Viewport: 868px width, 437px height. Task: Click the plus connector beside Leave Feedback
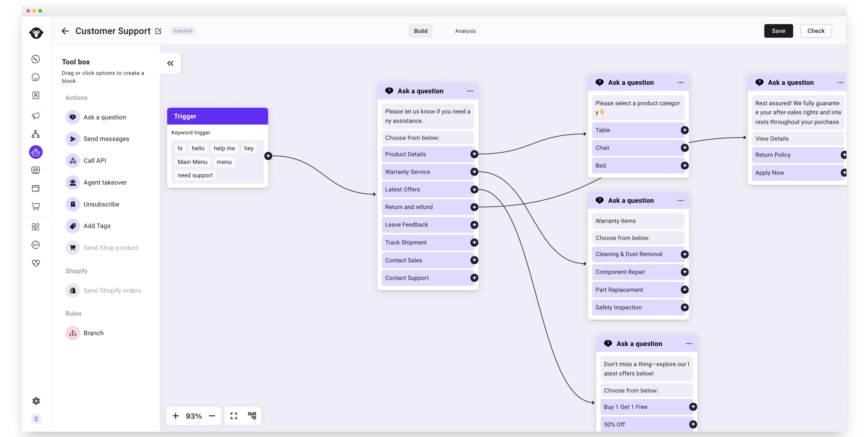pyautogui.click(x=474, y=225)
